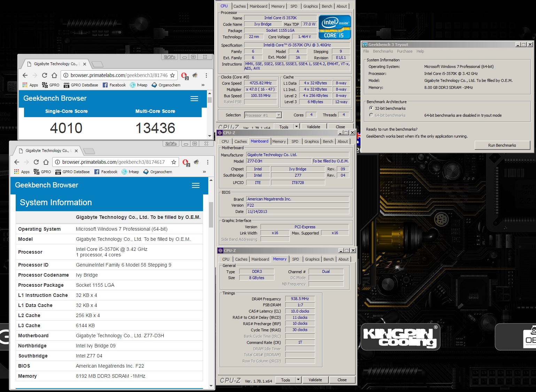536x392 pixels.
Task: Click the Processor Codename row value Ivy Bridge
Action: (x=87, y=275)
